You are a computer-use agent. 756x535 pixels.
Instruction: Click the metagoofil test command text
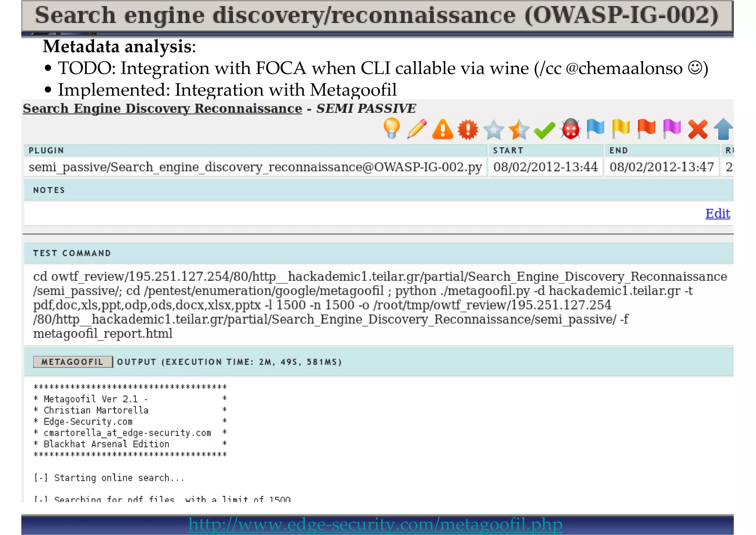[380, 305]
